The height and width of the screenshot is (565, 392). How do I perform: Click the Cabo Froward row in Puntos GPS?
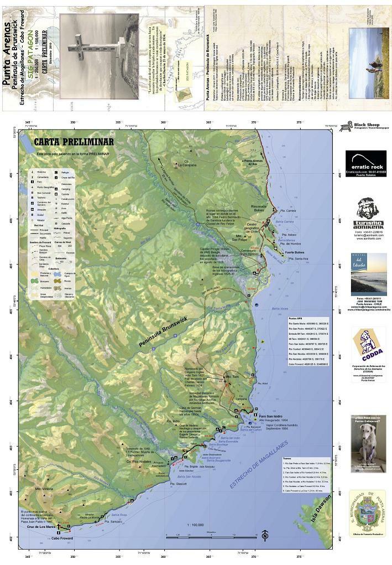coord(309,364)
